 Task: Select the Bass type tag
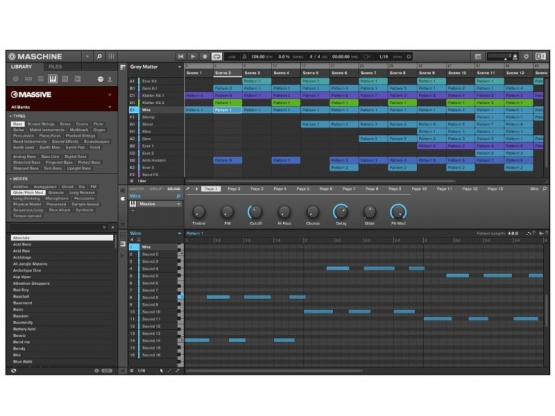(18, 124)
